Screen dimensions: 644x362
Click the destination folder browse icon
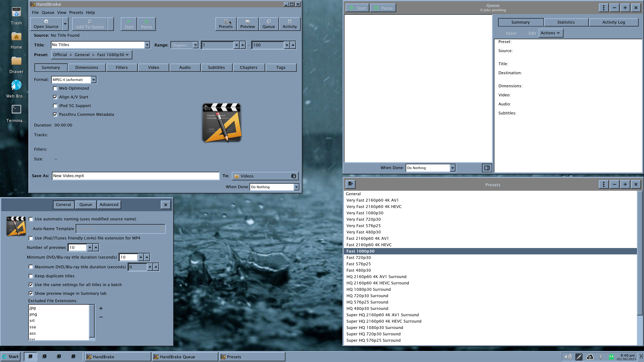click(x=293, y=176)
